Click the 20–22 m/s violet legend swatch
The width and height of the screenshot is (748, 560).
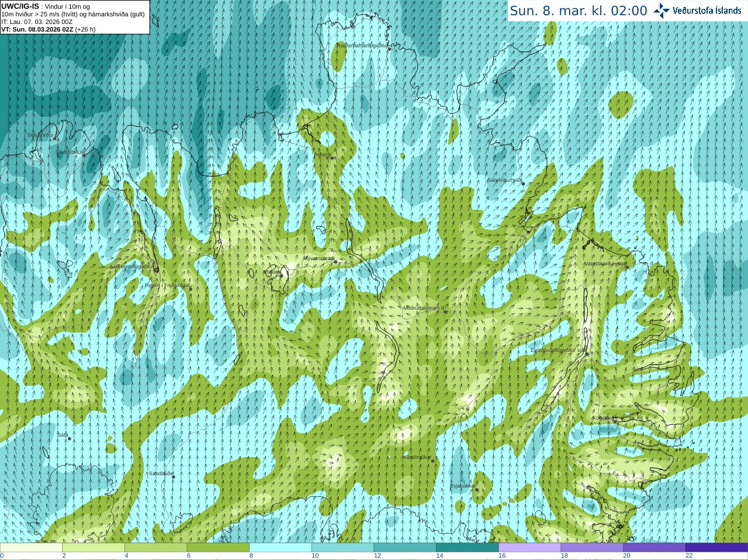654,547
